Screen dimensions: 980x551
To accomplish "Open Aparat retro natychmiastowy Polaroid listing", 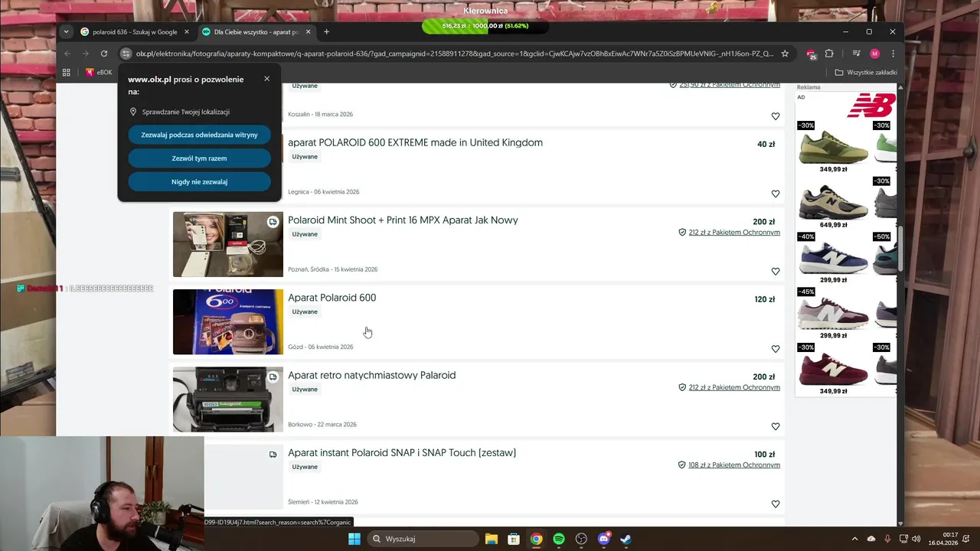I will point(371,375).
